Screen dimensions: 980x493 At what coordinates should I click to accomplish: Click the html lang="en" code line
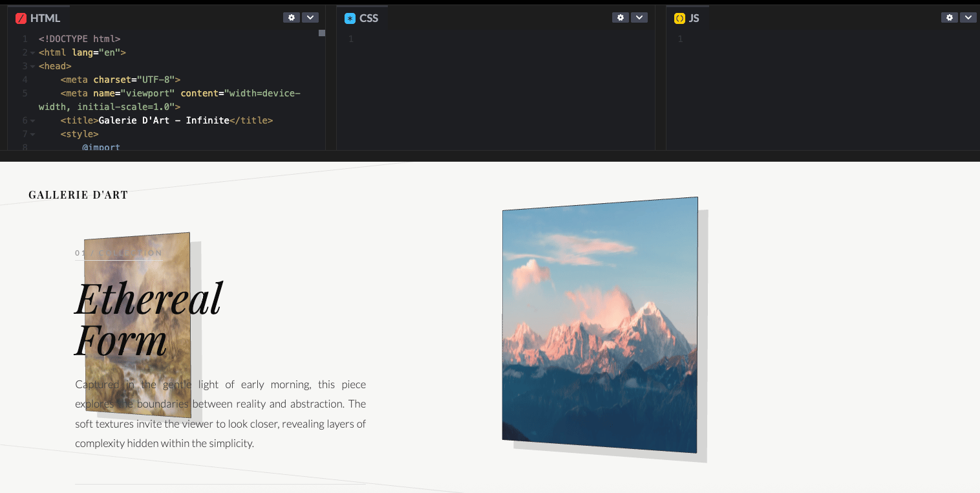tap(82, 52)
